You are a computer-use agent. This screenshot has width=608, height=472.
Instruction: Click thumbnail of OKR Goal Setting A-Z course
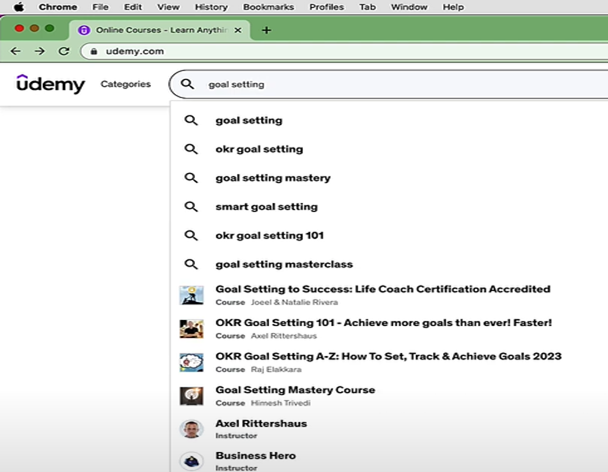[192, 362]
